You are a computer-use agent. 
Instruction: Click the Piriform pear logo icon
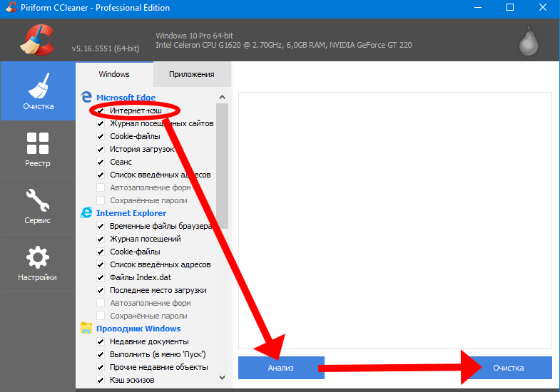pos(528,41)
